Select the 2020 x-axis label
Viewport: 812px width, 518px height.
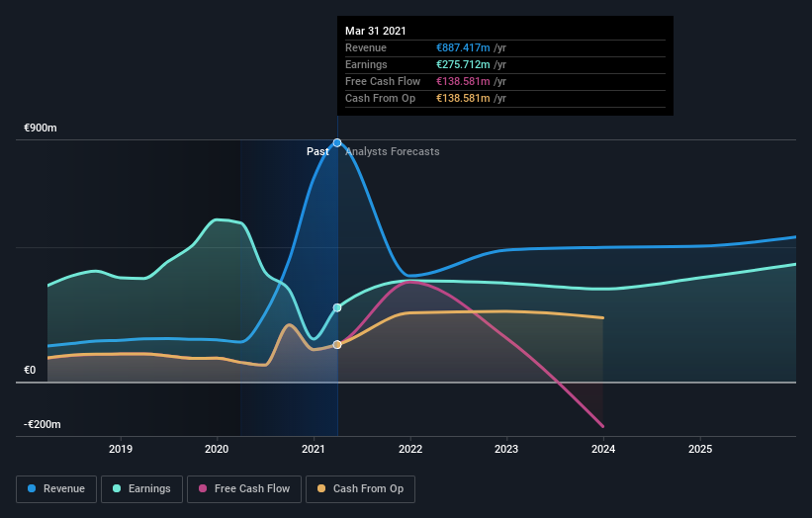pos(217,449)
